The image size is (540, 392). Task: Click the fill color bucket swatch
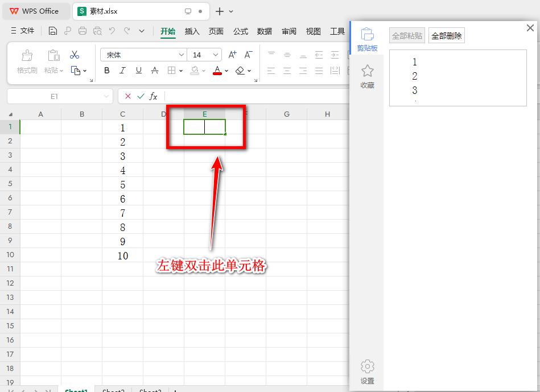pos(195,71)
